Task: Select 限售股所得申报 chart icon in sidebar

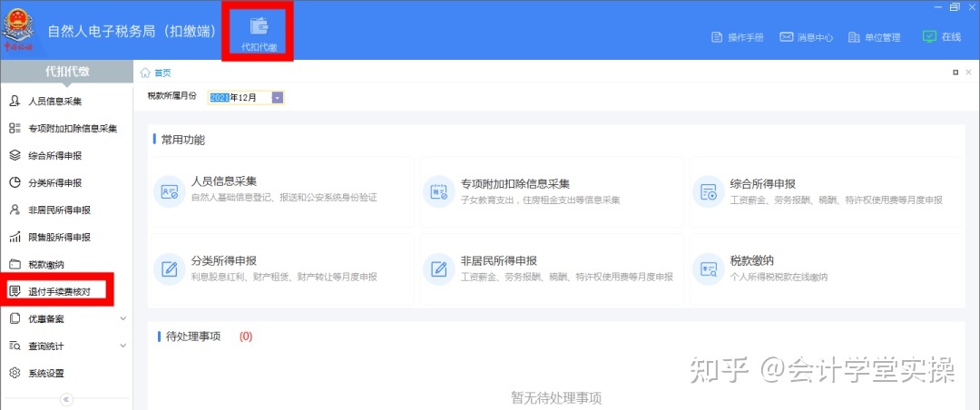Action: (15, 237)
